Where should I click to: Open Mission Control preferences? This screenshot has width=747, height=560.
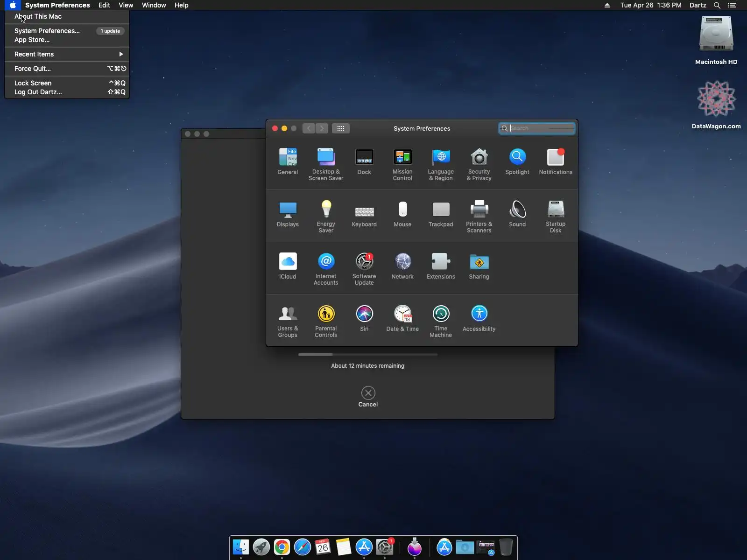tap(402, 164)
